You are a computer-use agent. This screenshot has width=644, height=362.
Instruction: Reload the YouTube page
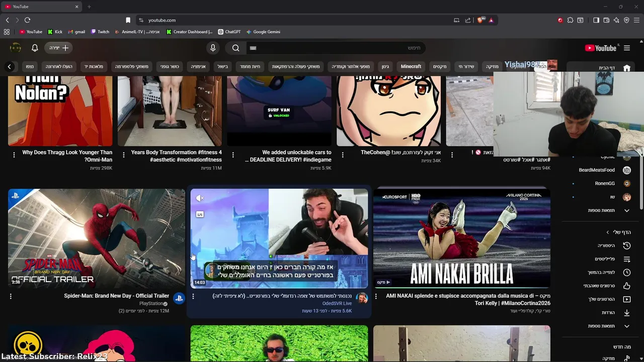click(27, 20)
